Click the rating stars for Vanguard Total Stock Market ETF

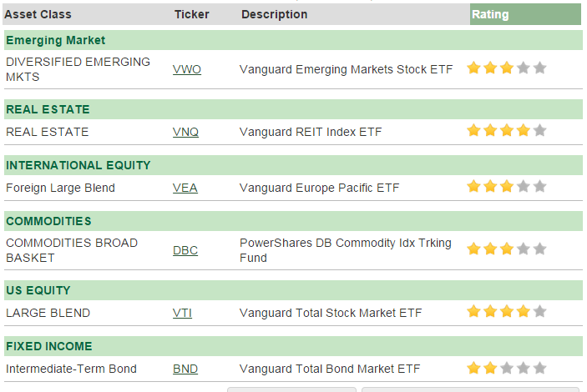507,311
